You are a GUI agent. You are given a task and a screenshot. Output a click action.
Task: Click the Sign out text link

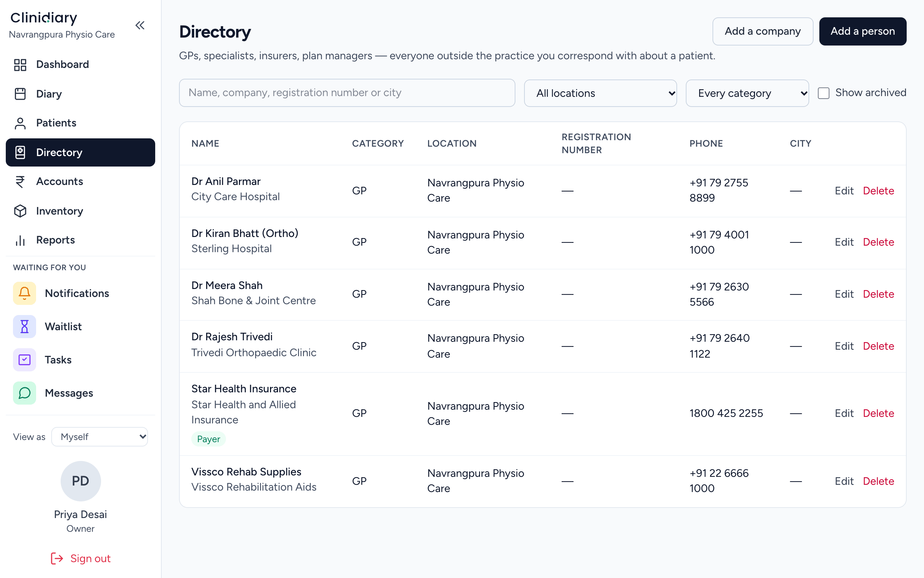91,558
